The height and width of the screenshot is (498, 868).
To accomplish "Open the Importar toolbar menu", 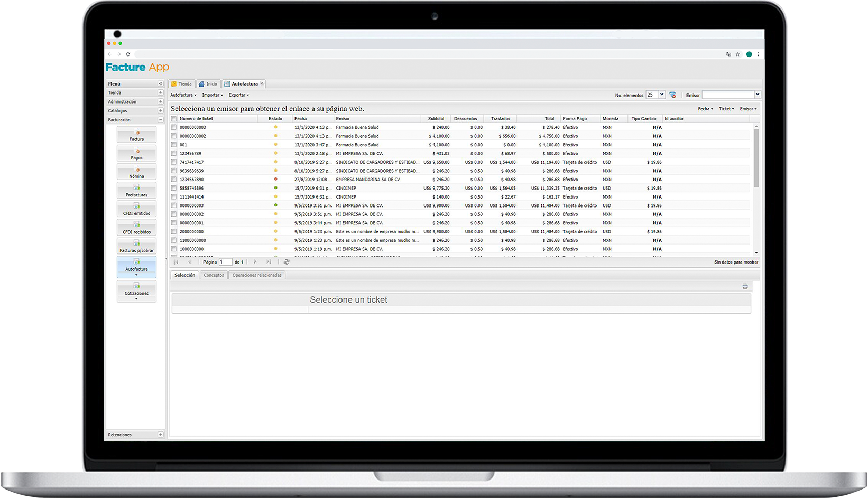I will (212, 95).
